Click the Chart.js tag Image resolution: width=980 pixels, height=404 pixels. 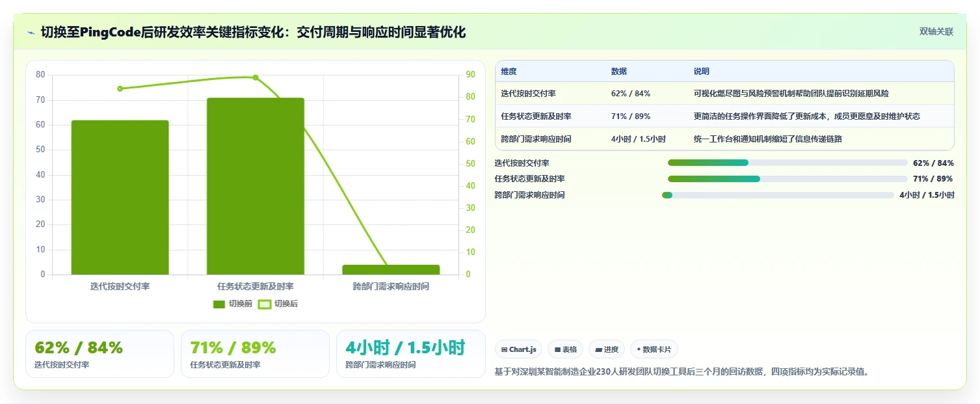518,349
